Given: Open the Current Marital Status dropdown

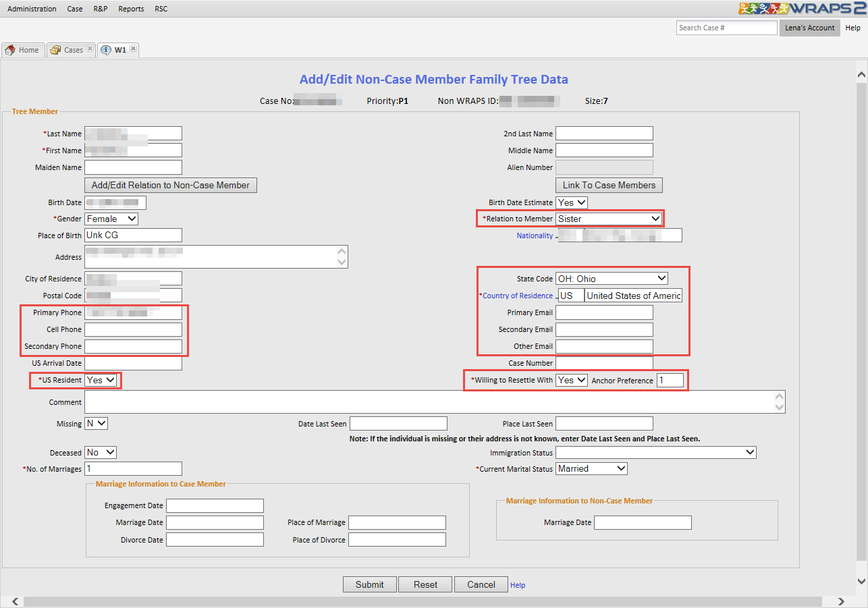Looking at the screenshot, I should [591, 468].
